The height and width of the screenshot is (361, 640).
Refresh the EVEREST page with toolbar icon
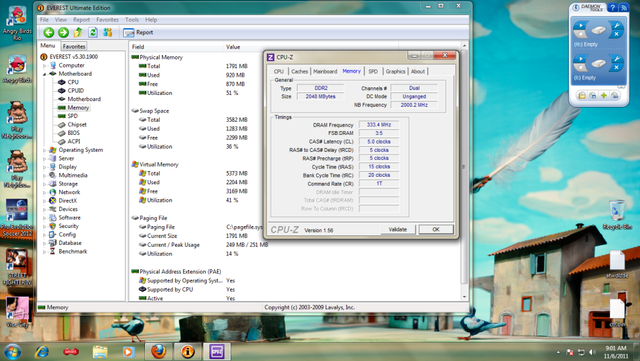[x=93, y=32]
